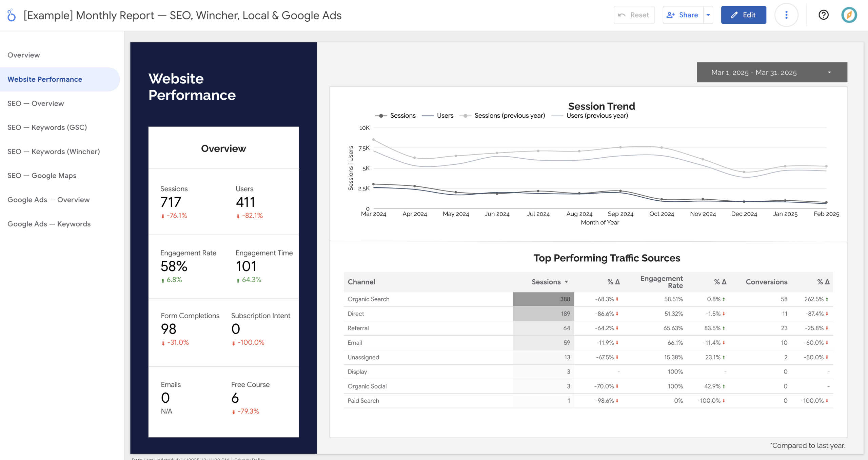Switch to the SEO — Overview page
868x460 pixels.
[x=36, y=103]
